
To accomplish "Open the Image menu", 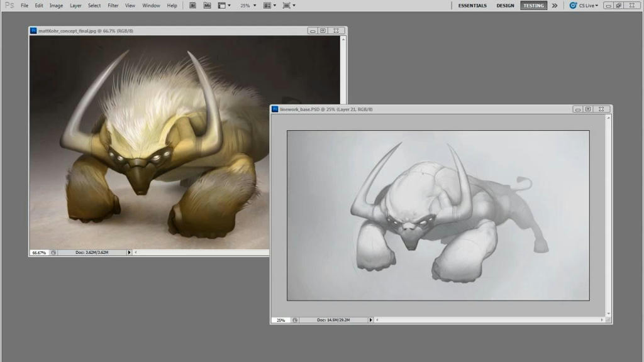I will pyautogui.click(x=56, y=5).
